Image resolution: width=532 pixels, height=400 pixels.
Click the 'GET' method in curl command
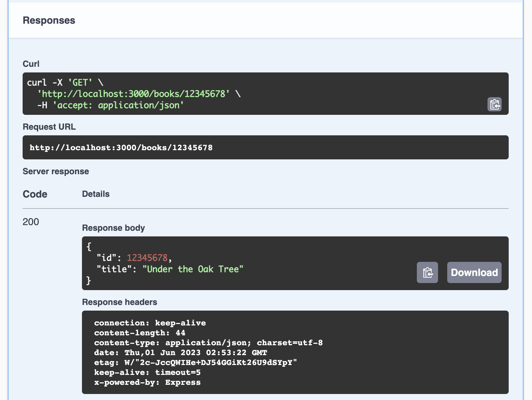80,83
